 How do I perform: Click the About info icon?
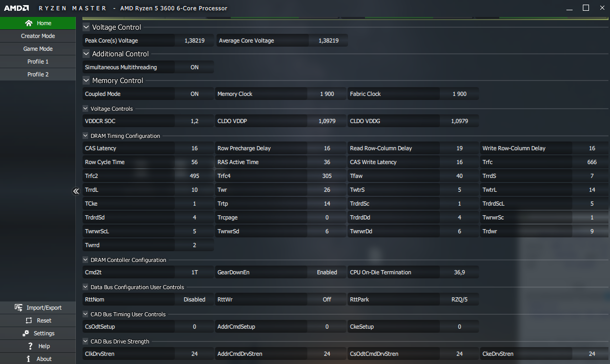coord(28,359)
